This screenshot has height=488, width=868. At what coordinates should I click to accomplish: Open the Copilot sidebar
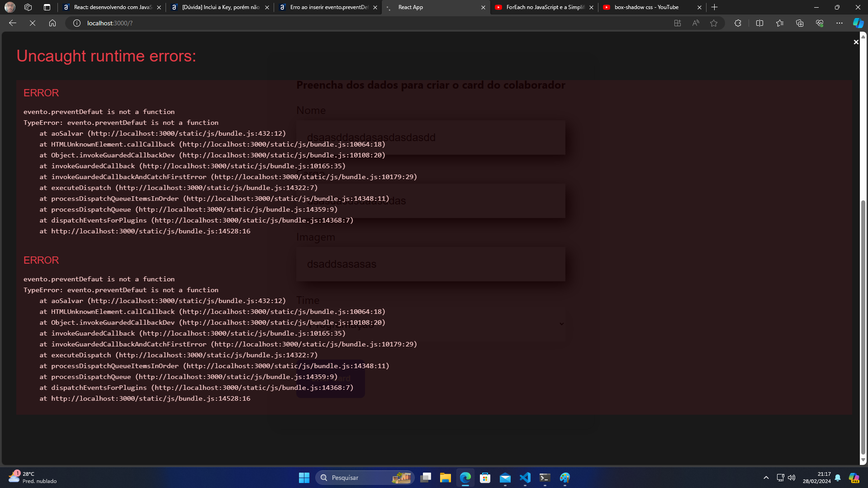[x=858, y=23]
